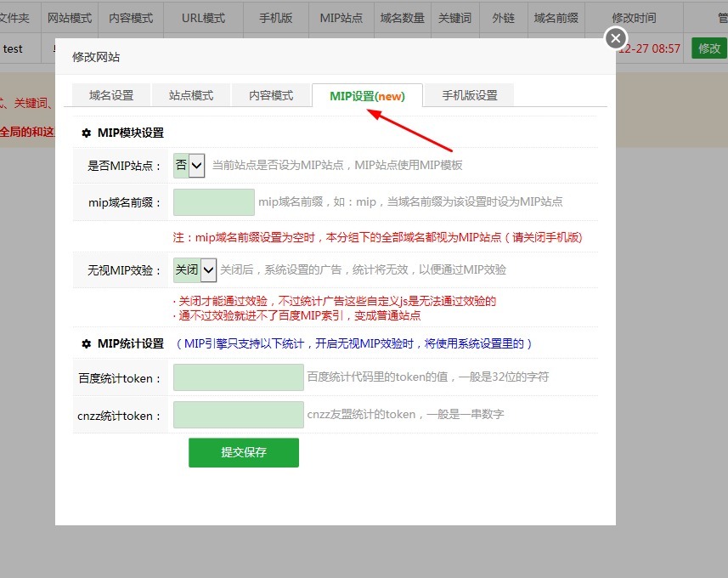The height and width of the screenshot is (578, 728).
Task: Click the gear icon beside MIP模块设置
Action: [x=86, y=132]
